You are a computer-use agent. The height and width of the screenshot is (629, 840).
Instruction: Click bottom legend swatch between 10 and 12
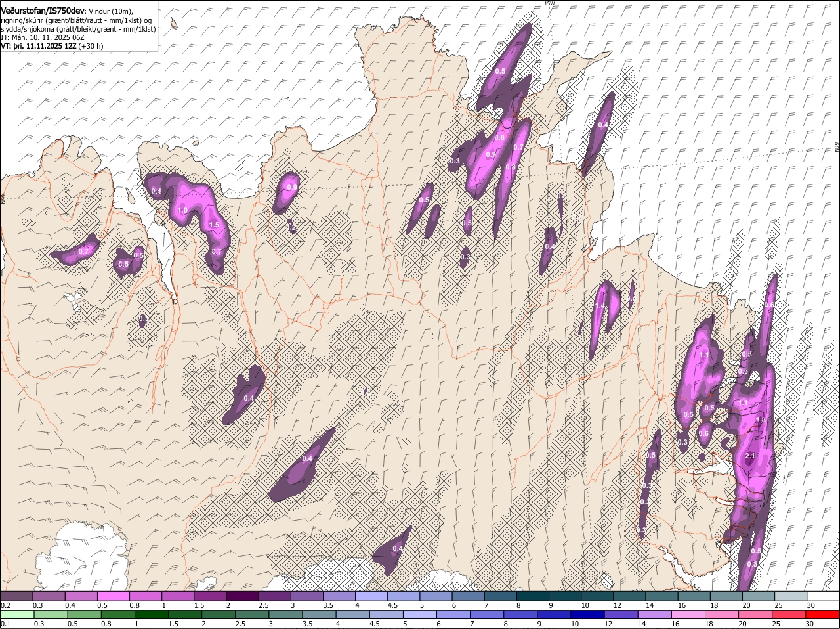tap(588, 615)
